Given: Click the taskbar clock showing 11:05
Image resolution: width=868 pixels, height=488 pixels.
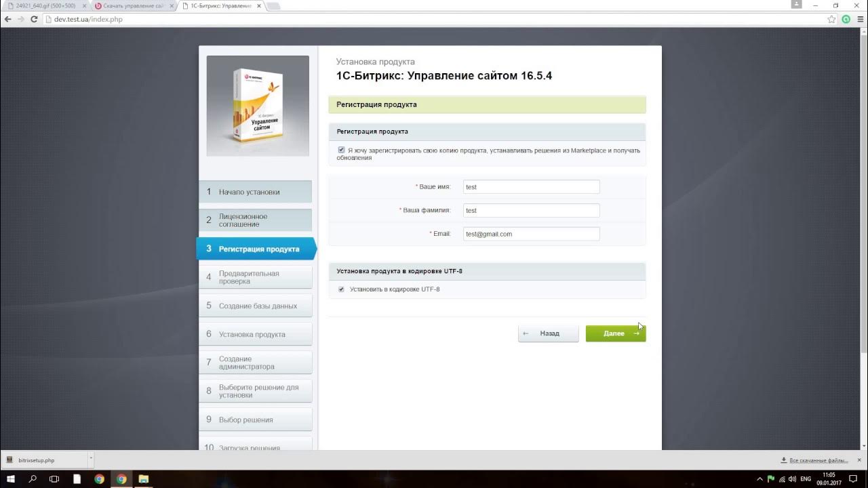Looking at the screenshot, I should click(829, 479).
